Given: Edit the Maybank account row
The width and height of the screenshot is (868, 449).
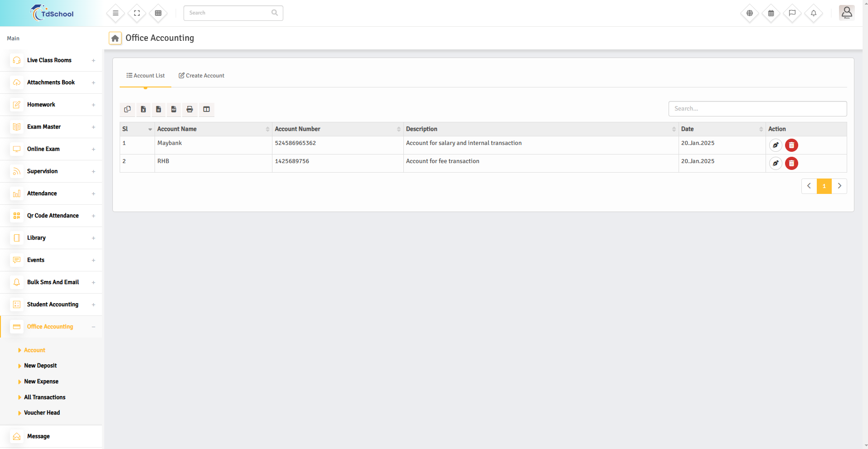Looking at the screenshot, I should (x=776, y=145).
